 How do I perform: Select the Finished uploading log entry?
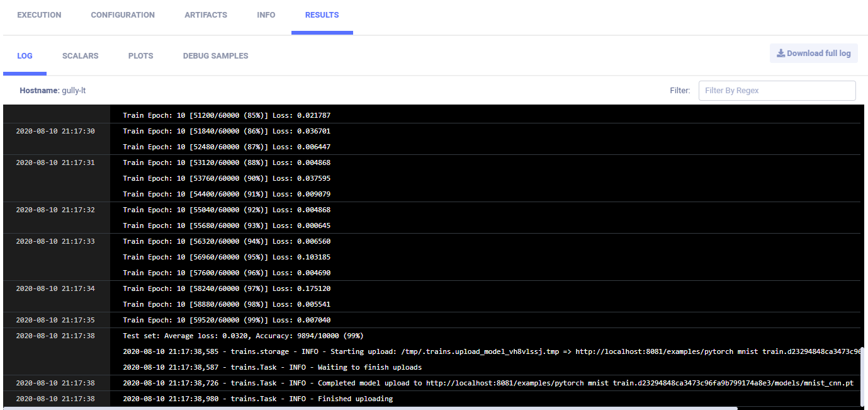tap(257, 399)
